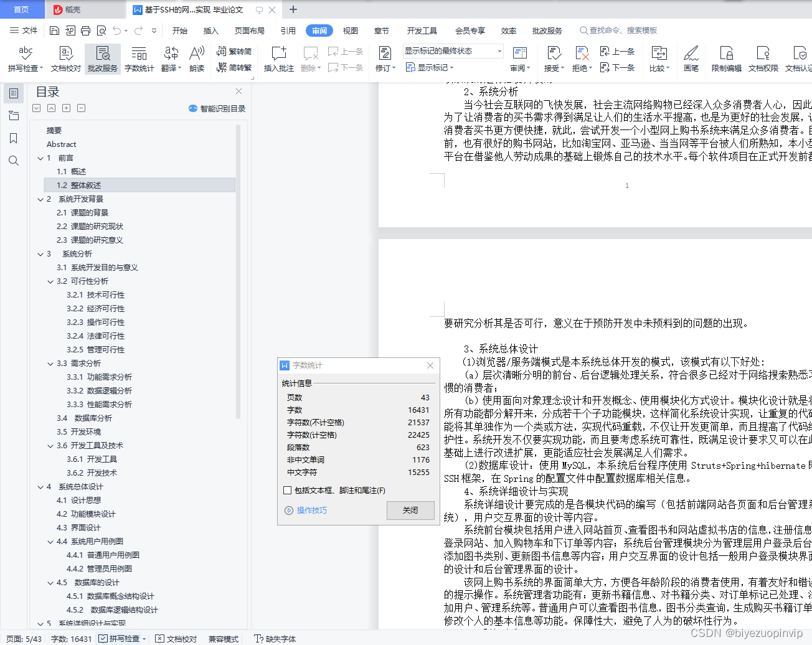Open restrict editing (限制编辑)

(727, 59)
